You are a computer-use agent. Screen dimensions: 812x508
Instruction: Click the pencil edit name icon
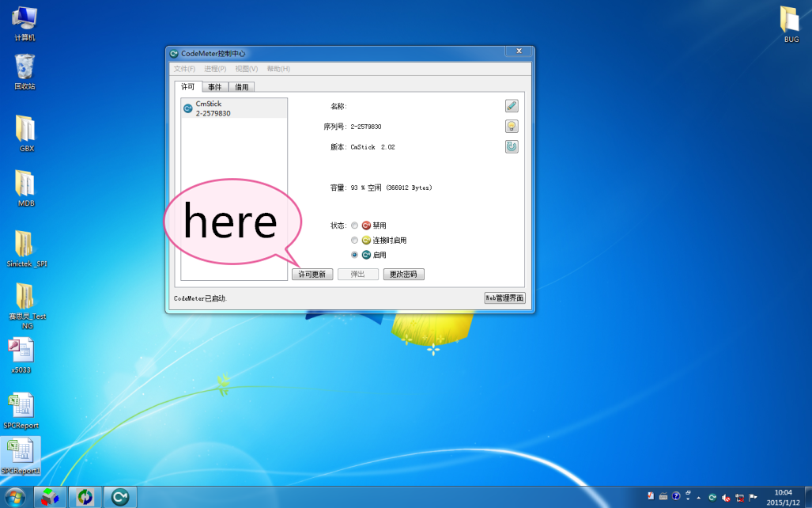512,106
